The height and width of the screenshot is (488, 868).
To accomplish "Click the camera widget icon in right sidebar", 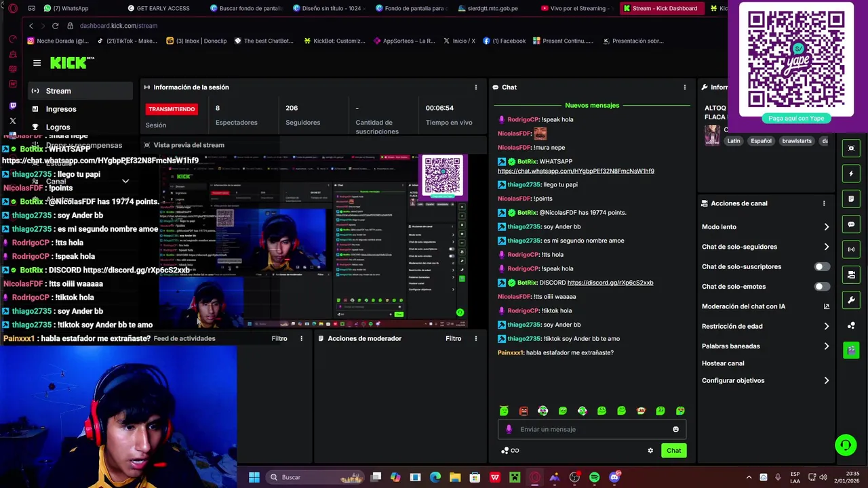I will point(851,274).
